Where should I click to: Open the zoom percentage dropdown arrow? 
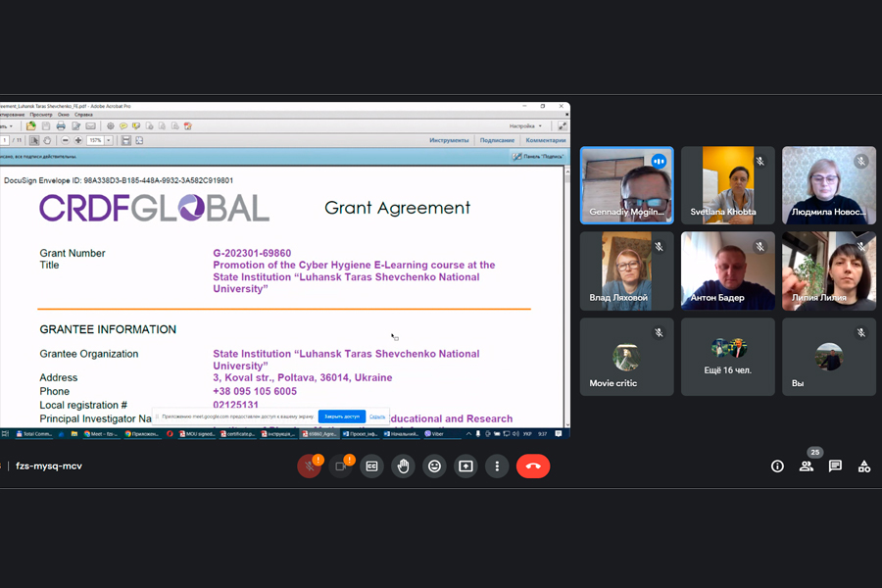(x=109, y=140)
